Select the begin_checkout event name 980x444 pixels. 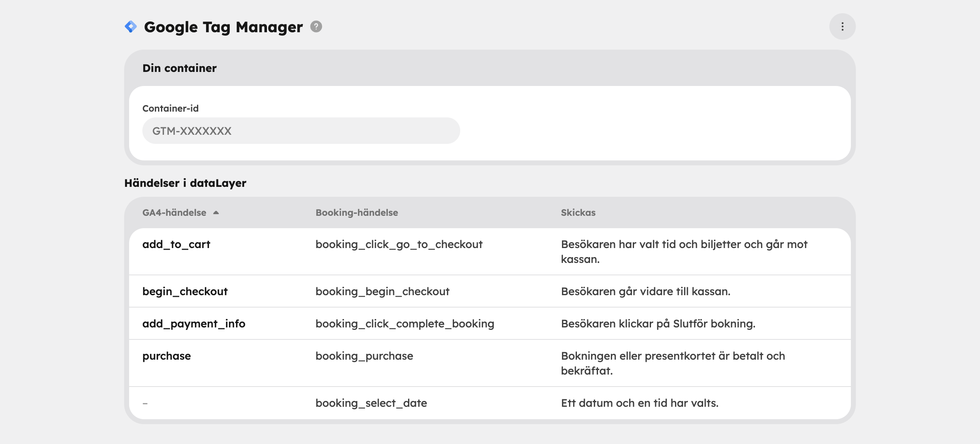click(185, 291)
